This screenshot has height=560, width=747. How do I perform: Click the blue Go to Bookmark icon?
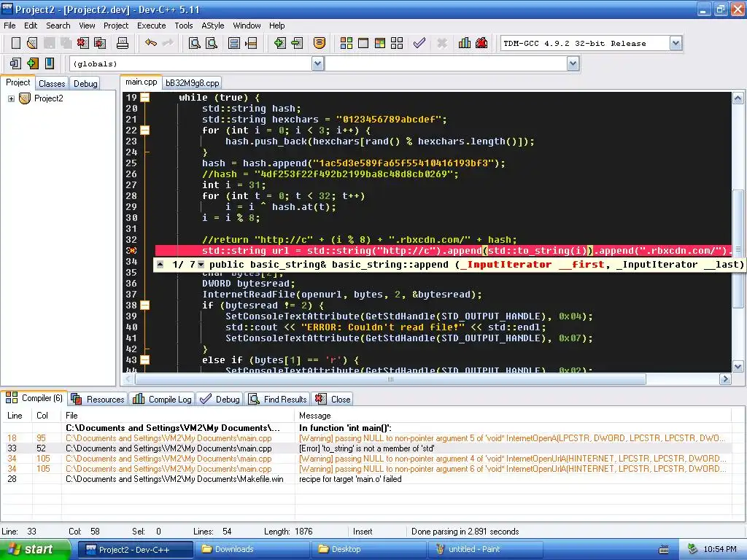[50, 63]
